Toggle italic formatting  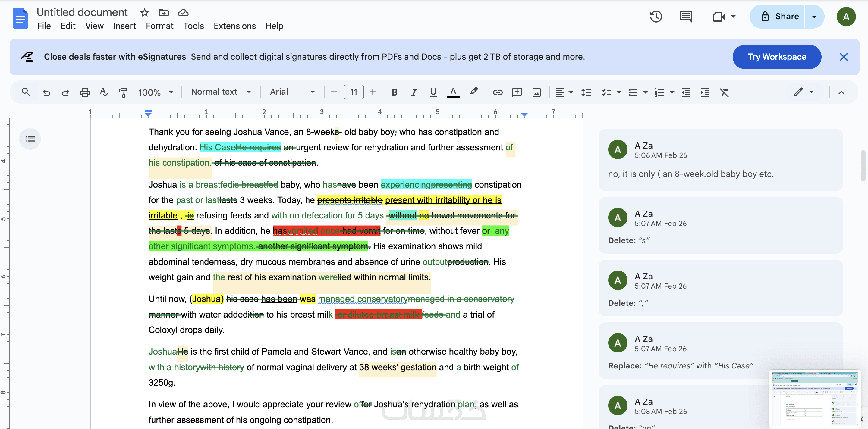pos(414,92)
